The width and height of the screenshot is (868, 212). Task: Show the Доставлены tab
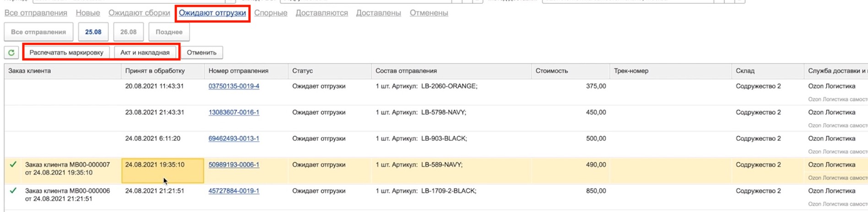point(379,13)
